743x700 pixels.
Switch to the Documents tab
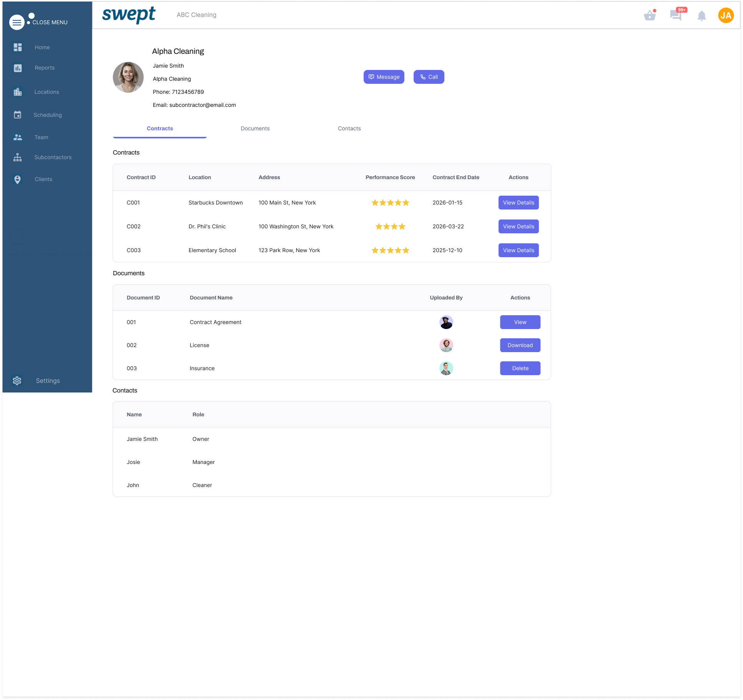coord(255,128)
